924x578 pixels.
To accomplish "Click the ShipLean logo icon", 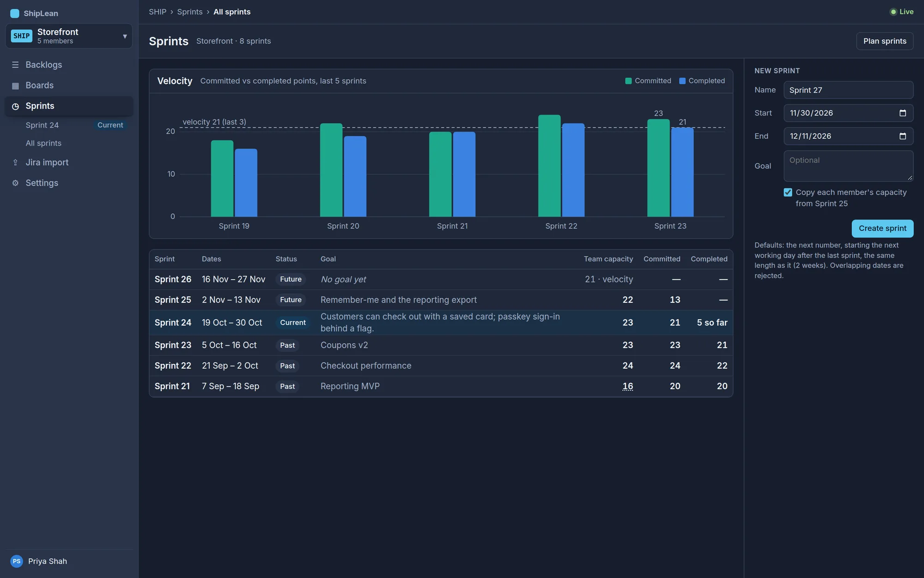I will coord(15,13).
